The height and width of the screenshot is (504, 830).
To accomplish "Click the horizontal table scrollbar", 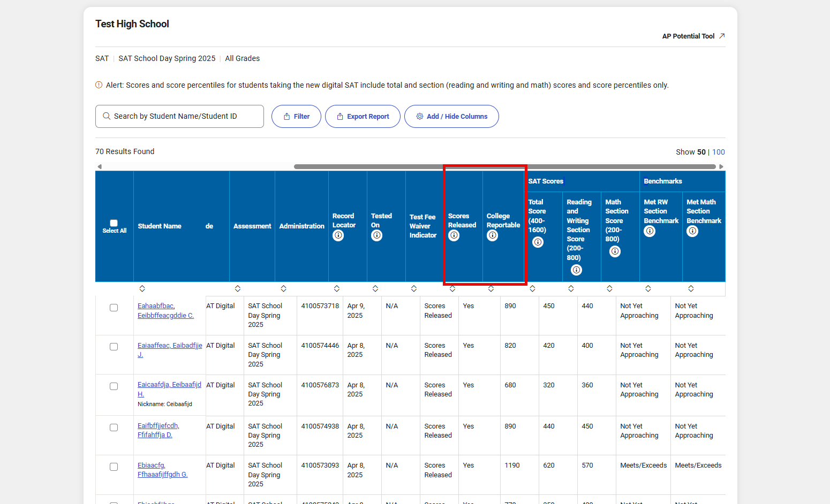I will [504, 167].
